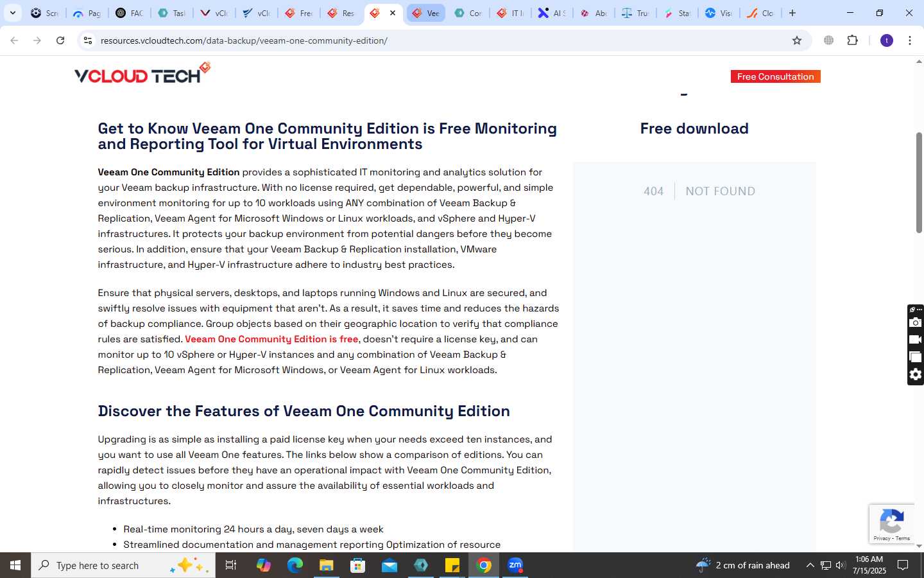Click the vCloud Tech logo
This screenshot has width=924, height=578.
pyautogui.click(x=142, y=73)
